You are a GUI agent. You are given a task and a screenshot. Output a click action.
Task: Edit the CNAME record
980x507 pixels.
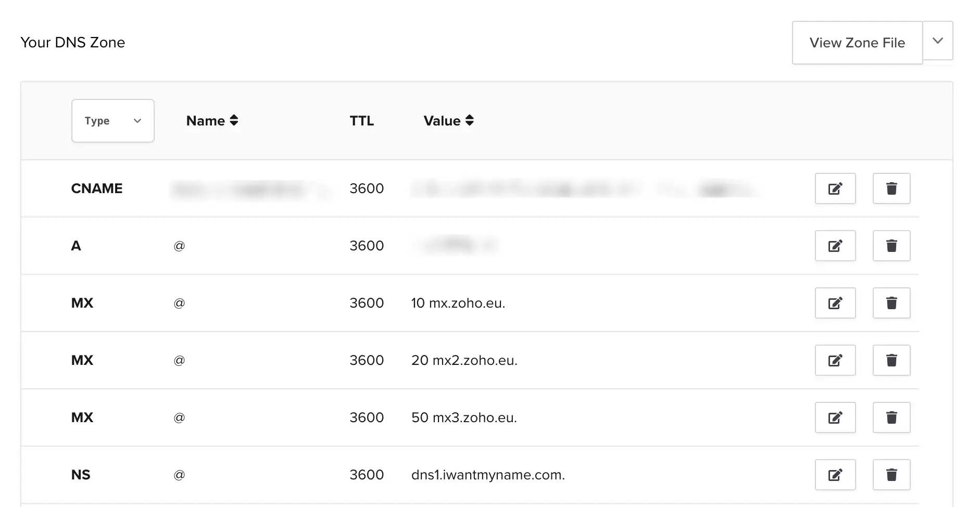point(835,188)
